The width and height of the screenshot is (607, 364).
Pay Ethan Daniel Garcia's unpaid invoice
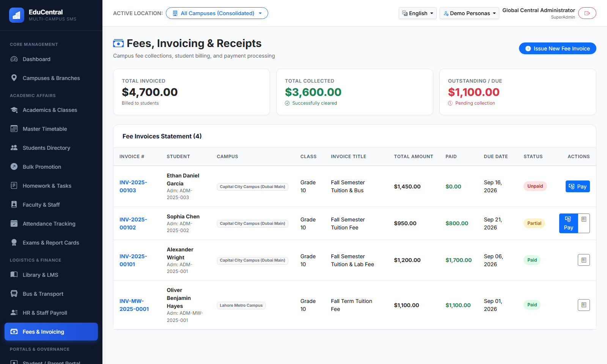click(x=578, y=187)
